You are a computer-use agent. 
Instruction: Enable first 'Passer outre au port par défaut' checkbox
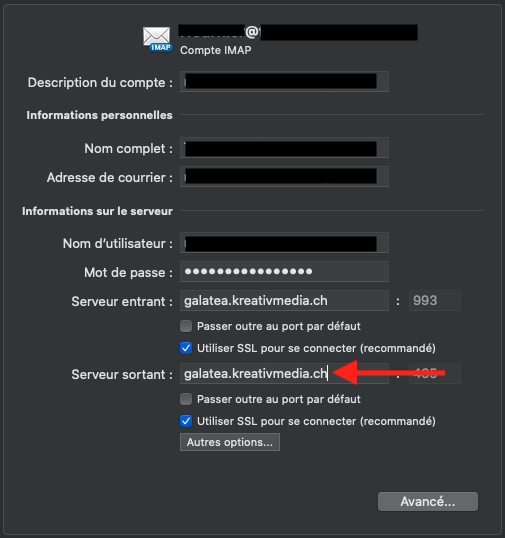[186, 326]
